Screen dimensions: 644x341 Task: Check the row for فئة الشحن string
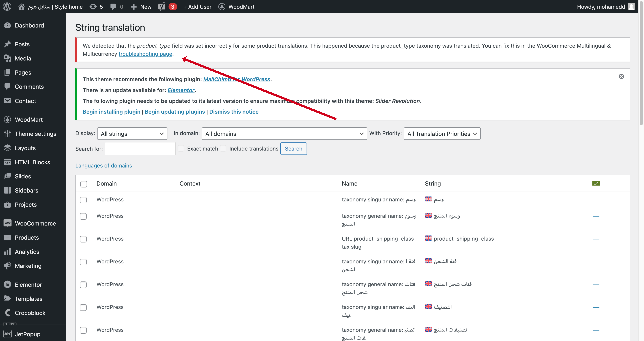83,262
